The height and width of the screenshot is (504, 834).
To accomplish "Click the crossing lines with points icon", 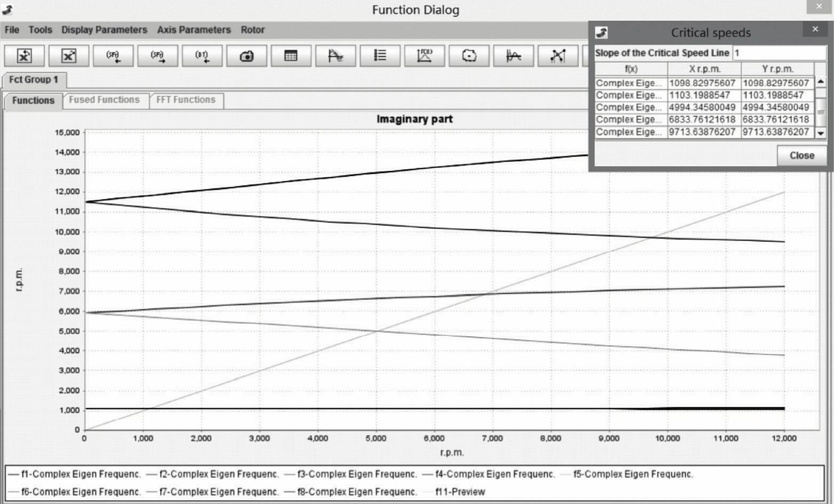I will click(557, 56).
